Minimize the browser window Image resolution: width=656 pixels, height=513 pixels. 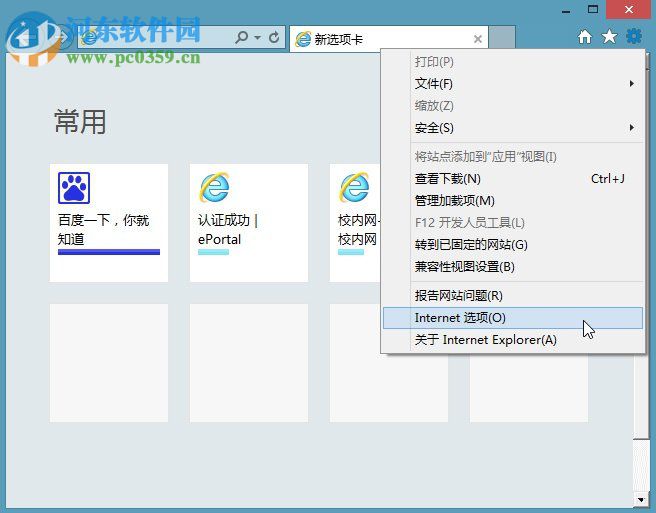566,10
